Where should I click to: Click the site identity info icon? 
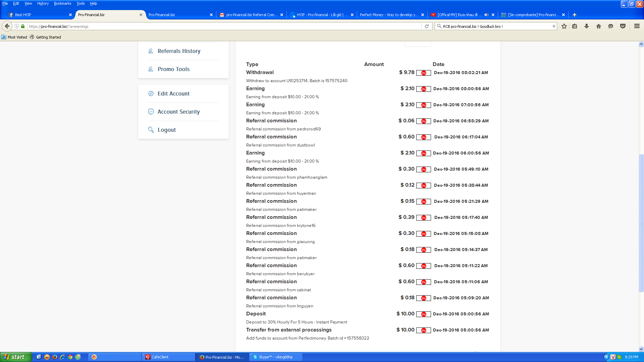tap(17, 26)
